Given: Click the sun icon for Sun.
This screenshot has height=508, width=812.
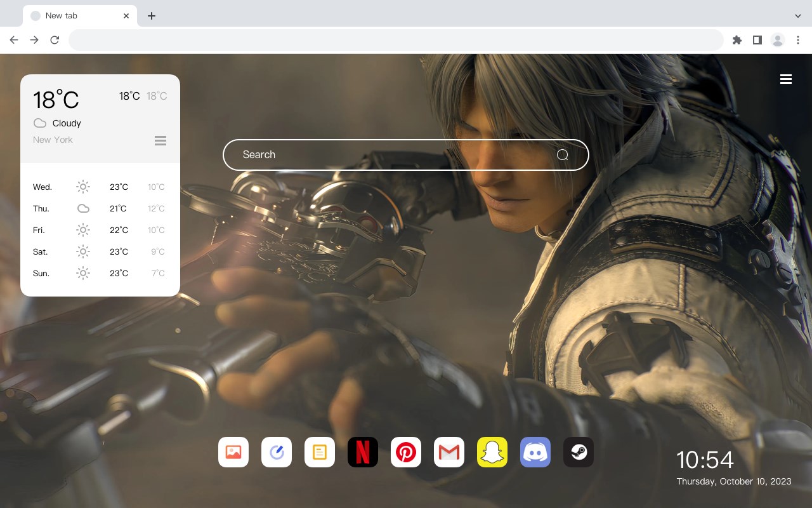Looking at the screenshot, I should click(83, 273).
